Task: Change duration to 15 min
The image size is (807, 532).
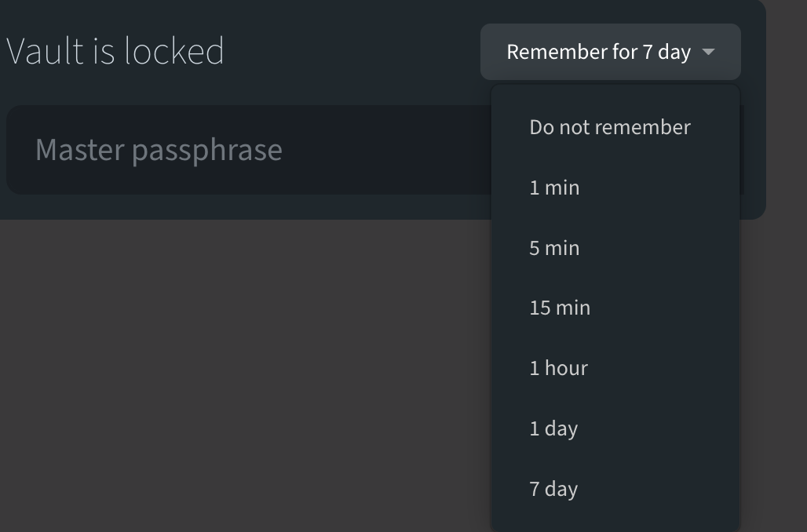Action: (x=559, y=308)
